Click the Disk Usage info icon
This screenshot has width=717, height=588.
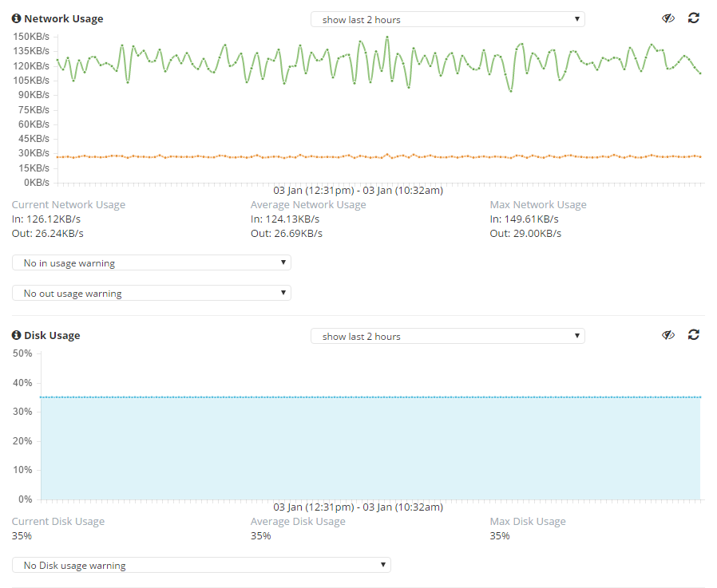point(17,335)
